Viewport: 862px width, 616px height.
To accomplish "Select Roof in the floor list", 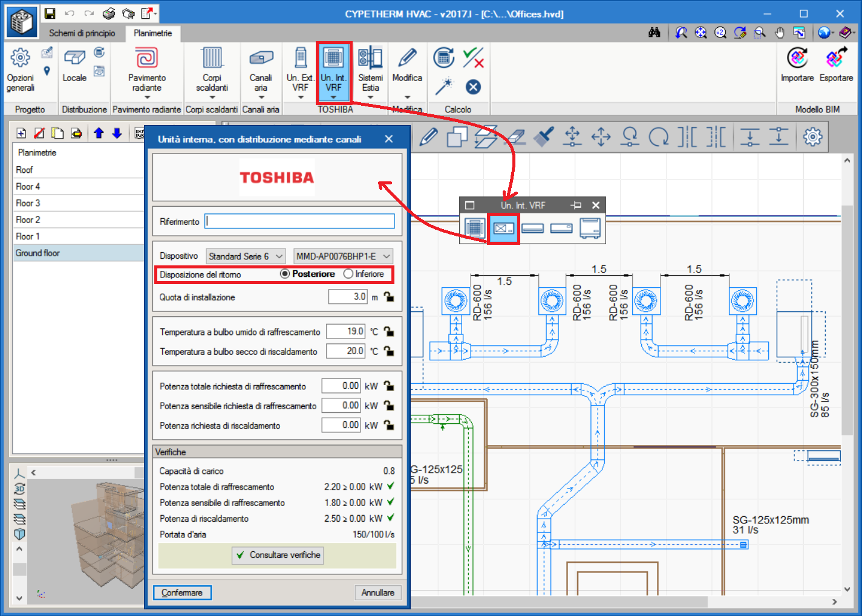I will (78, 170).
